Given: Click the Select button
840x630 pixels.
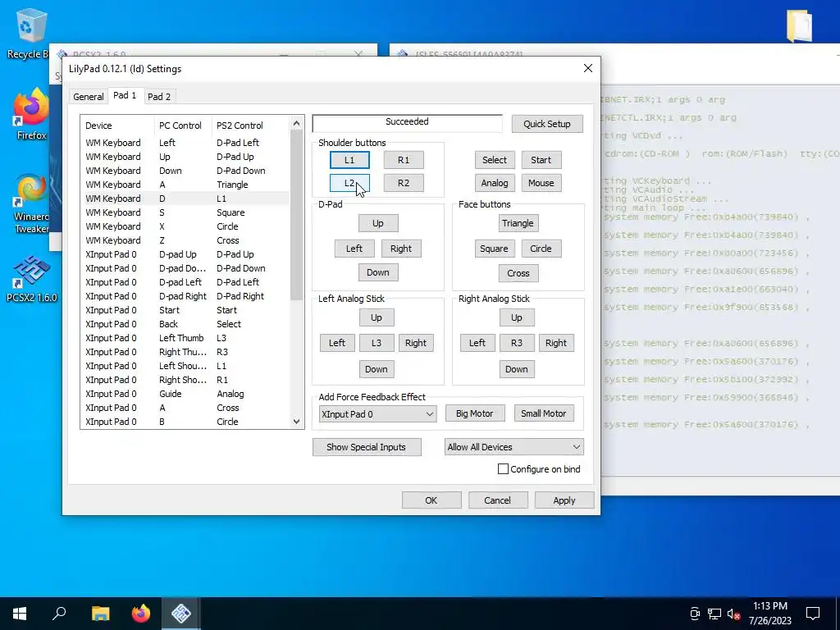Looking at the screenshot, I should pos(495,160).
